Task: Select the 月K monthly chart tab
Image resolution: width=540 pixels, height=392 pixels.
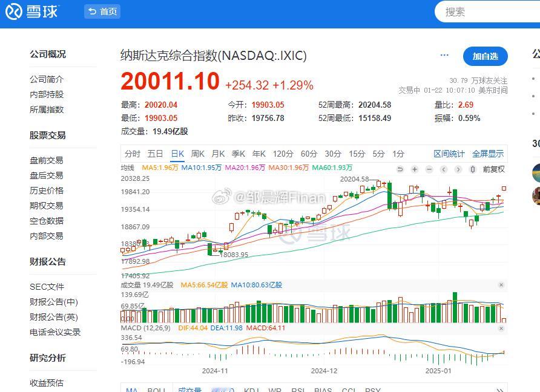Action: pyautogui.click(x=218, y=154)
